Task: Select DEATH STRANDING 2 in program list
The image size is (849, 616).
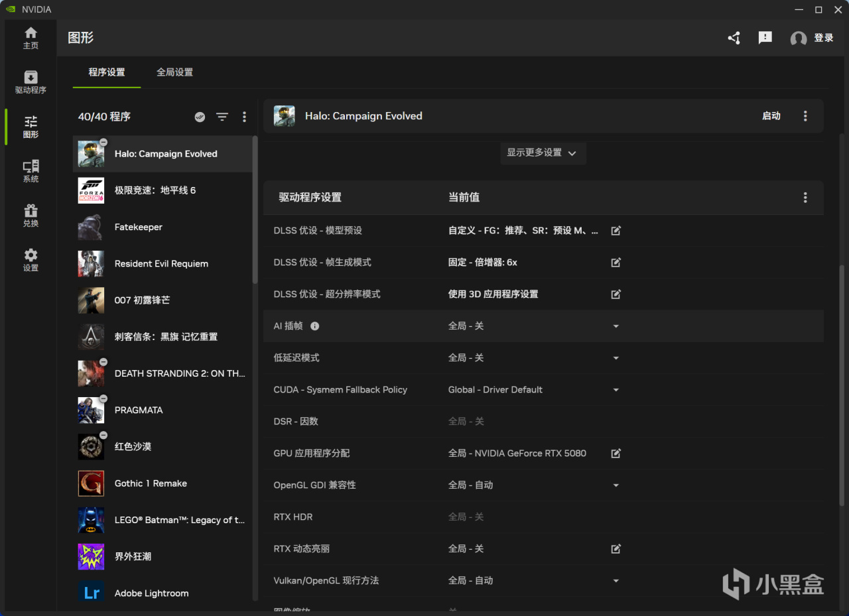Action: tap(163, 373)
